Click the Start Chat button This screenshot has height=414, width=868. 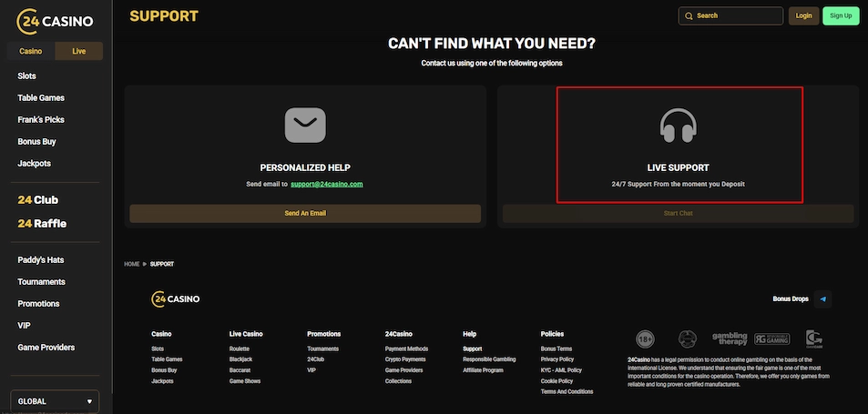[679, 213]
